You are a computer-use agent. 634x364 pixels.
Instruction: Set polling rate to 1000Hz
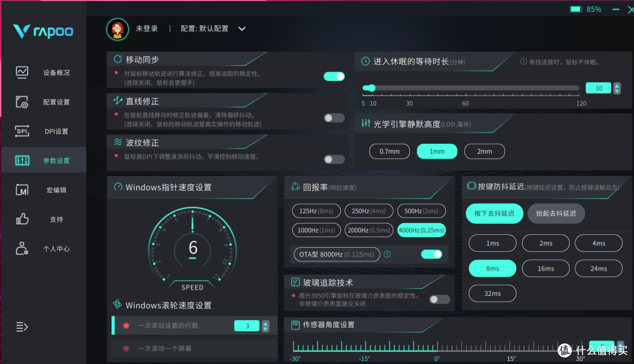pos(316,230)
